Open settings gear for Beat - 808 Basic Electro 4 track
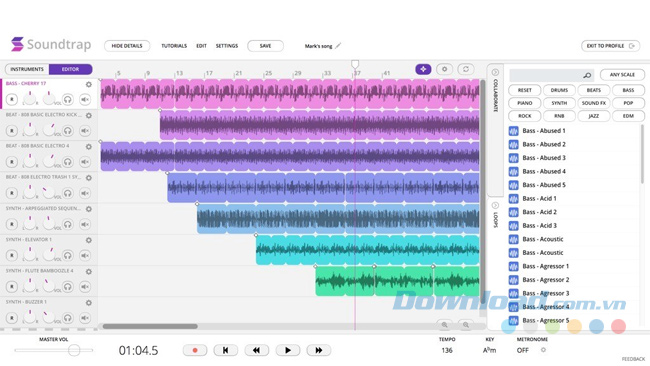 pyautogui.click(x=89, y=146)
